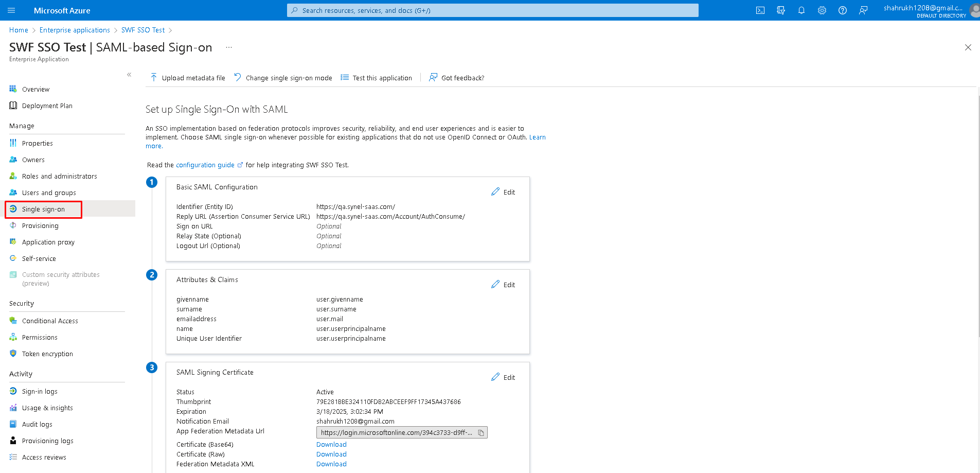Open Custom security attributes (preview)
980x473 pixels.
(x=61, y=279)
